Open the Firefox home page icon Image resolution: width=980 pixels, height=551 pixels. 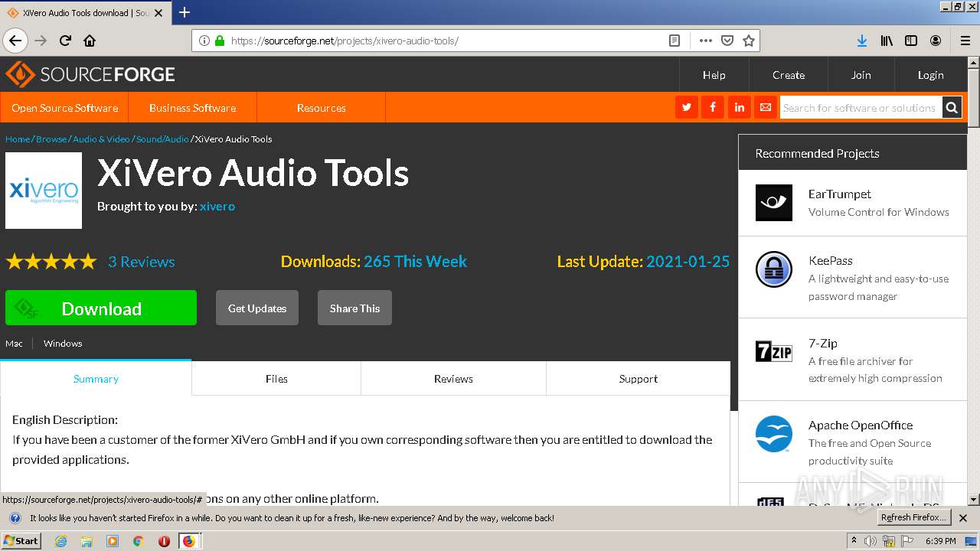coord(90,41)
